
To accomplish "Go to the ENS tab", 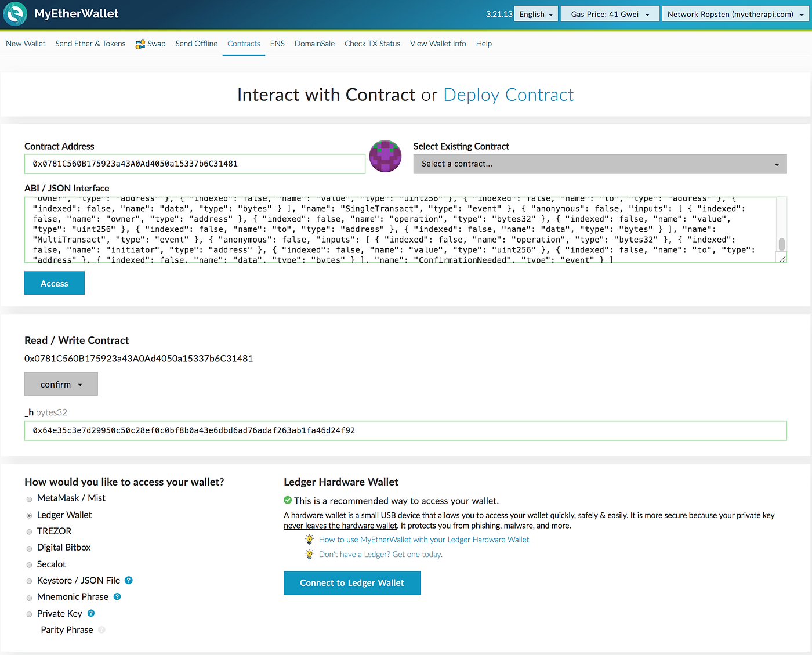I will tap(277, 44).
